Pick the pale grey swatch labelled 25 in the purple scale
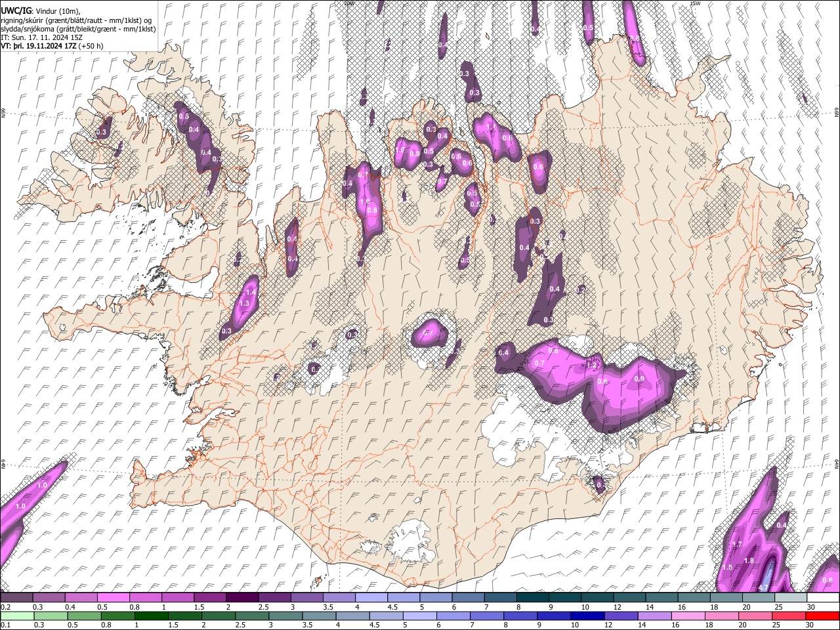Viewport: 840px width, 630px height. pos(791,598)
